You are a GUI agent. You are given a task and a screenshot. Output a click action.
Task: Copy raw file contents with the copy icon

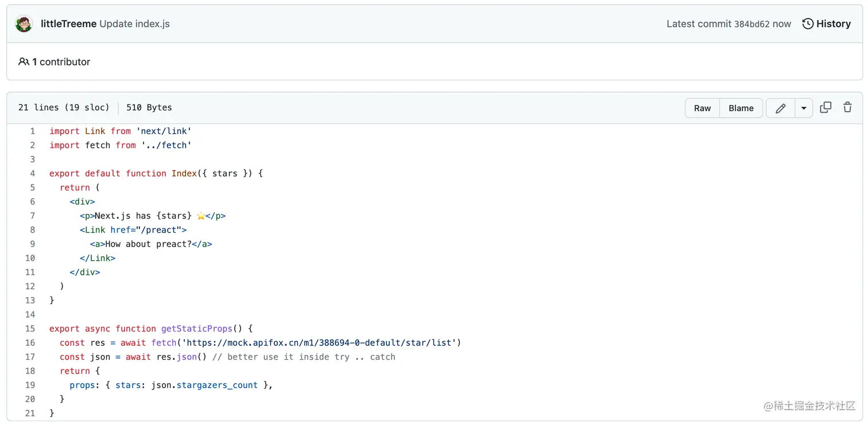point(826,107)
